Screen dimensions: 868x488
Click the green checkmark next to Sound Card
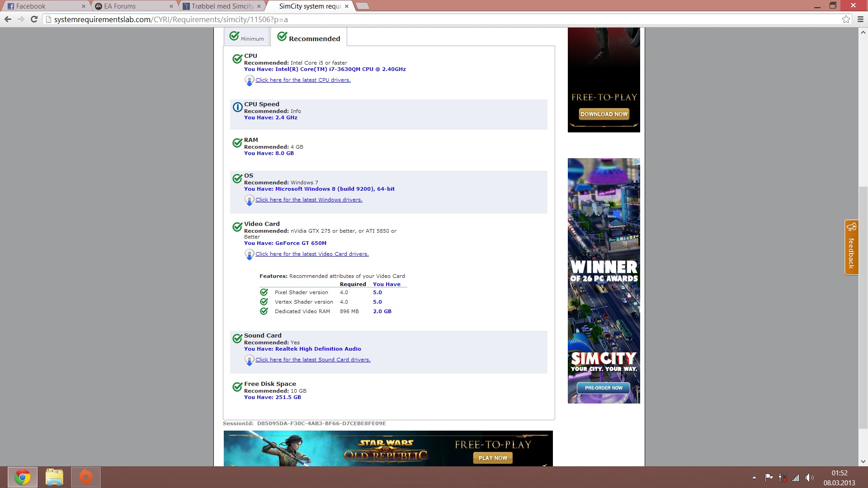click(237, 338)
